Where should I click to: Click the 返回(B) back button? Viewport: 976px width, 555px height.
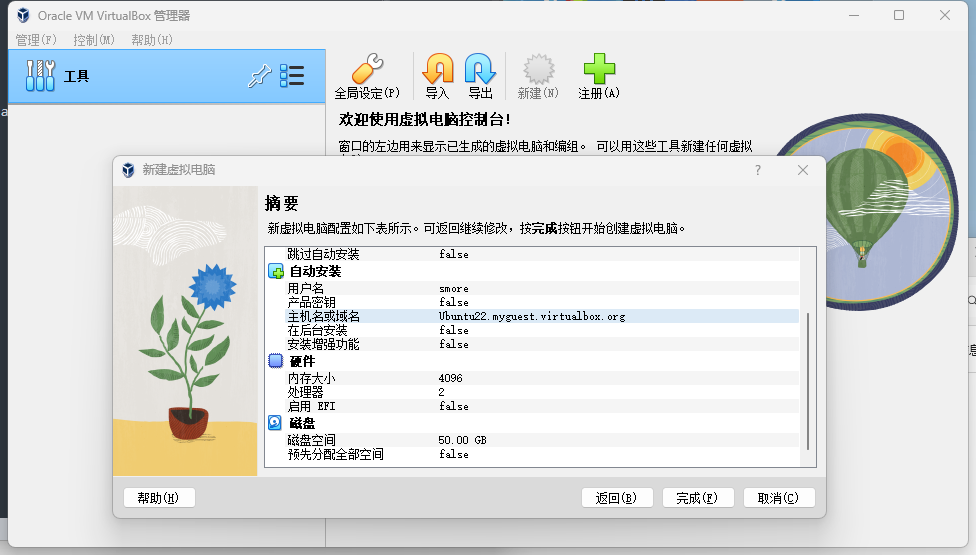(617, 498)
